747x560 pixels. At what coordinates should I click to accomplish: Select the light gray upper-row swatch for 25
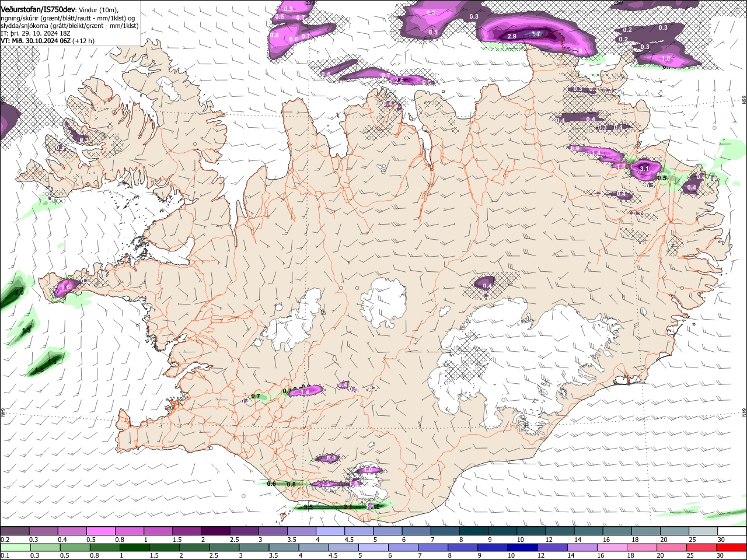[703, 531]
